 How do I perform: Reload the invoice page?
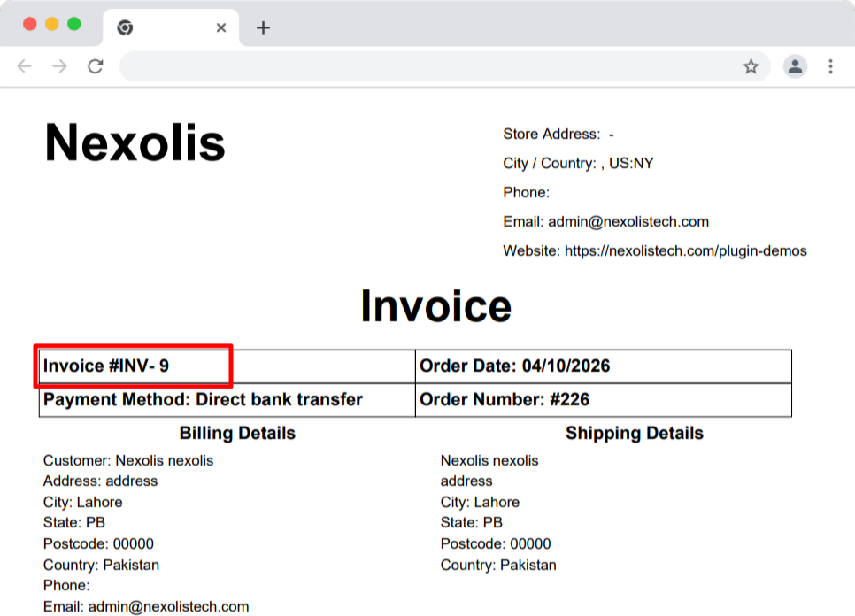pos(95,66)
